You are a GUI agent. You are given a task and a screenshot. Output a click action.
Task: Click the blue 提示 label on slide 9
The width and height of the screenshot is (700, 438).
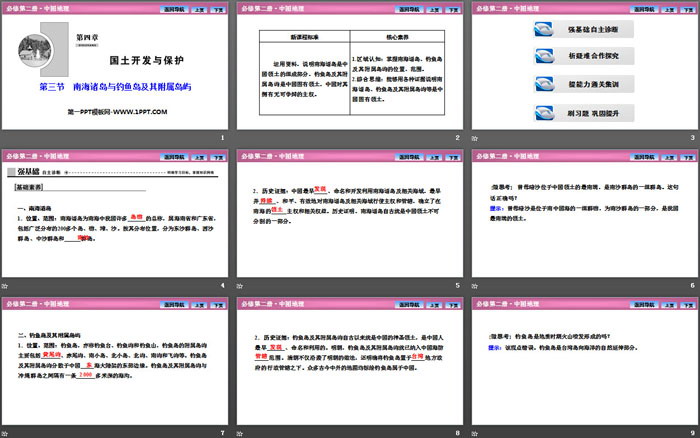click(x=495, y=347)
